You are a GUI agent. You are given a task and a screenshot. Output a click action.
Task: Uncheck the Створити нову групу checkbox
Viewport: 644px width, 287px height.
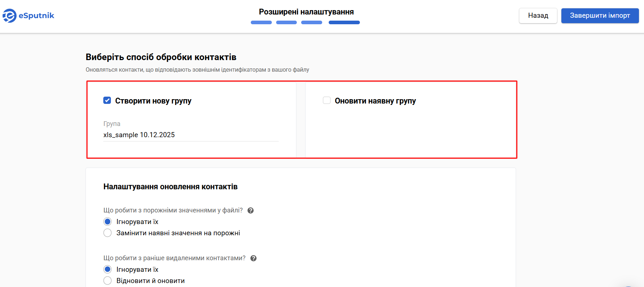(x=107, y=100)
